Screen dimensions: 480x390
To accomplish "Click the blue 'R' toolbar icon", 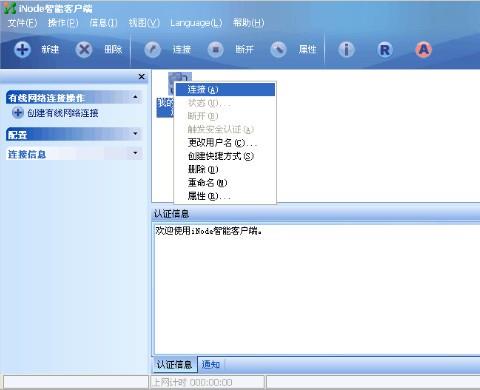I will 385,50.
